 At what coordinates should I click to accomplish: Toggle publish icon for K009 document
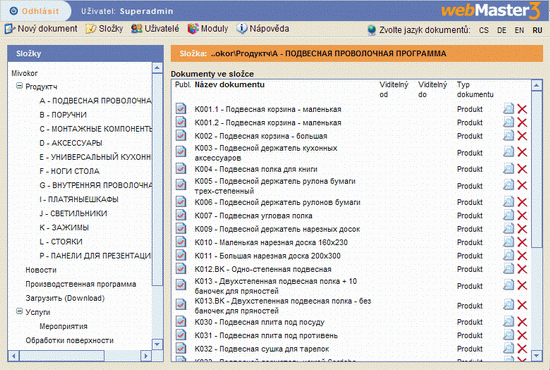(x=181, y=228)
